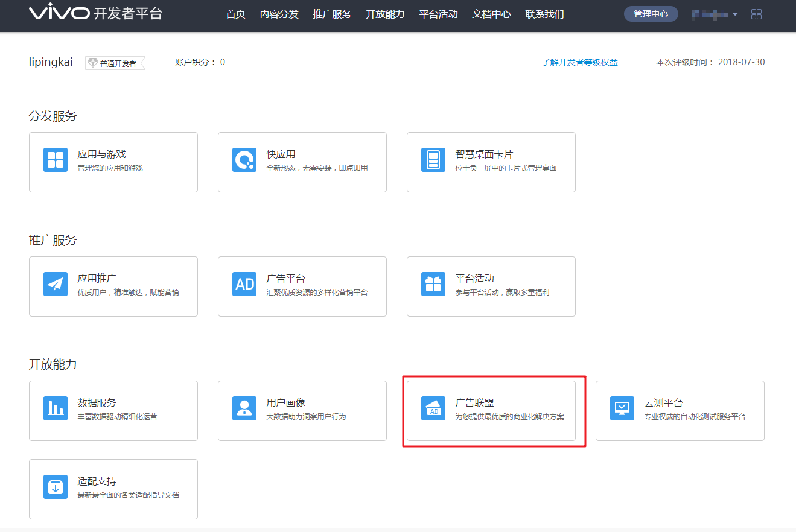Viewport: 796px width, 532px height.
Task: Open the 了解开发者等级权益 link
Action: (x=579, y=62)
